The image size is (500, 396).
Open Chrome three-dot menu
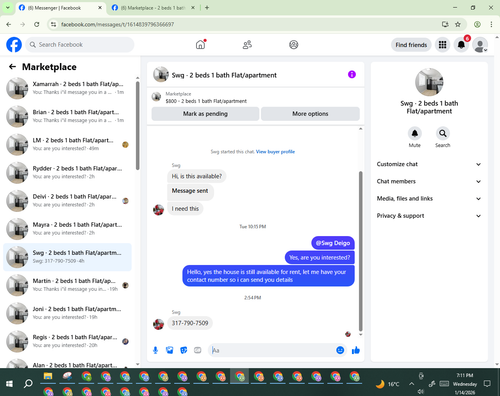click(x=491, y=24)
